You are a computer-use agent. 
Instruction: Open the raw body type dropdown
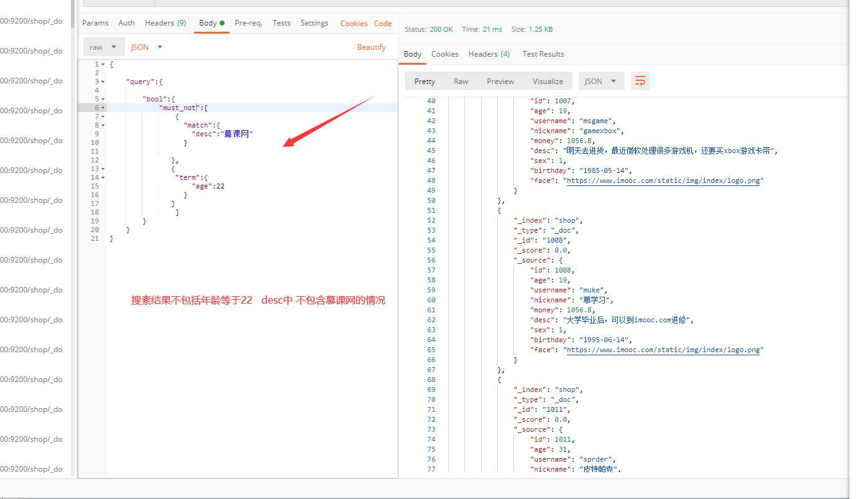(103, 47)
